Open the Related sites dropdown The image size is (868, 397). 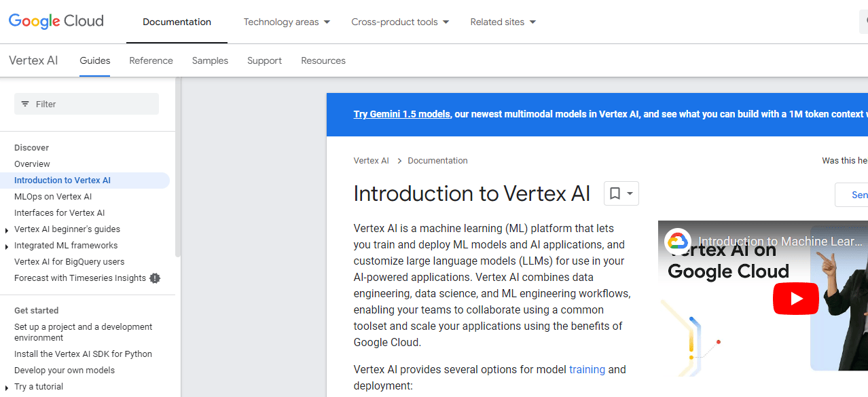(x=503, y=22)
